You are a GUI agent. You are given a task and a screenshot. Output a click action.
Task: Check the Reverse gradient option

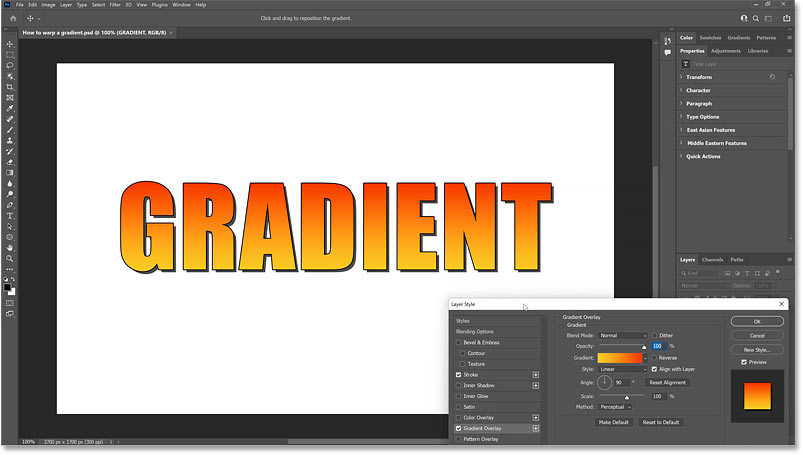[x=654, y=358]
